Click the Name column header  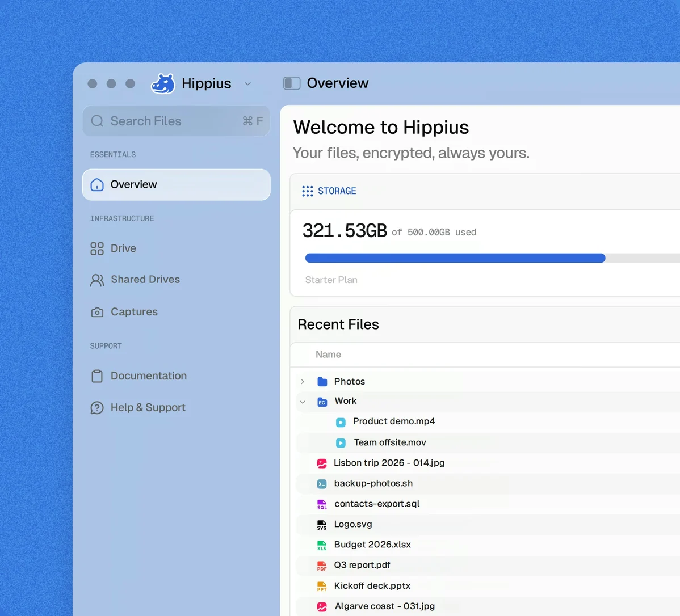(x=328, y=355)
